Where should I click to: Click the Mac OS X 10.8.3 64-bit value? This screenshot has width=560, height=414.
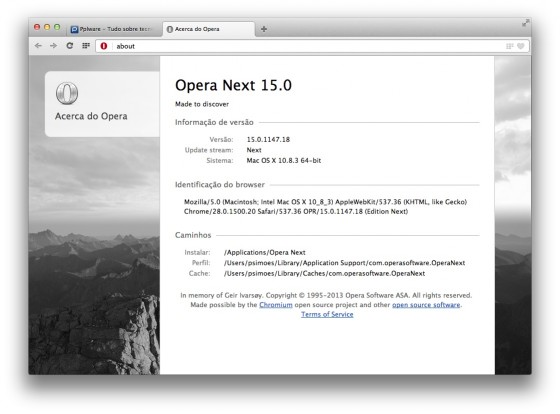[284, 160]
